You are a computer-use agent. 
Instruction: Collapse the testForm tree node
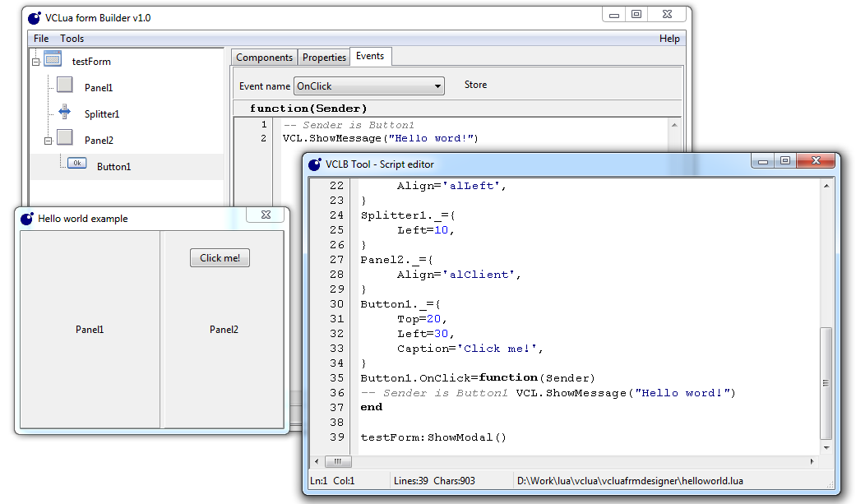[35, 62]
